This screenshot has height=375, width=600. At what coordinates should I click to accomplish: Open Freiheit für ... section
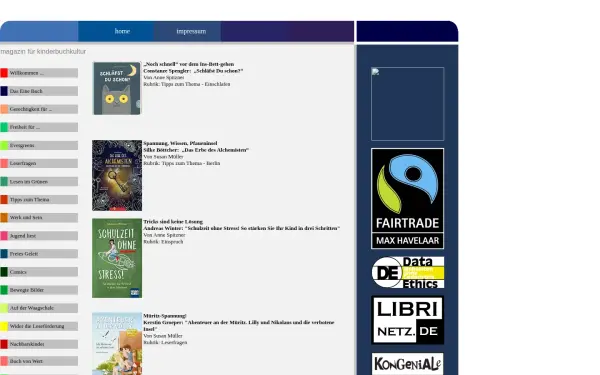pos(39,127)
